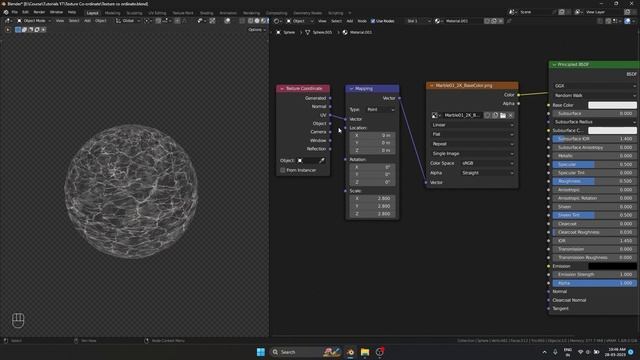Open the File menu
This screenshot has height=360, width=640.
(x=15, y=12)
